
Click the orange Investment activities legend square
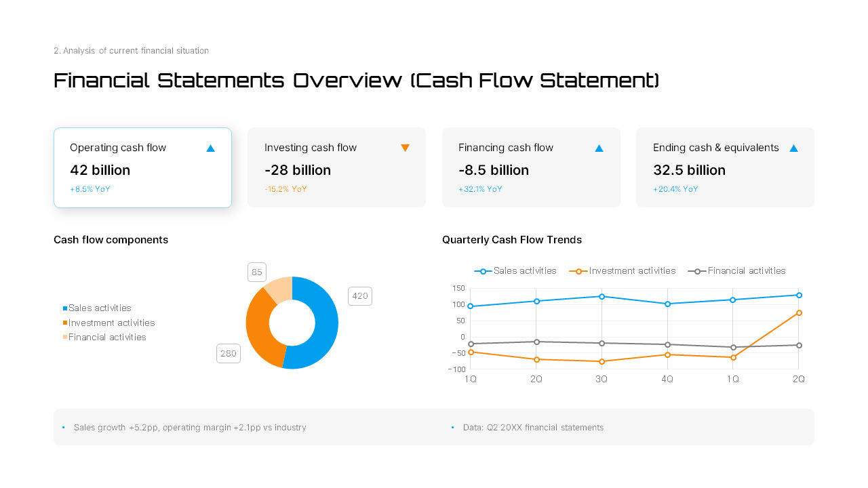point(64,323)
